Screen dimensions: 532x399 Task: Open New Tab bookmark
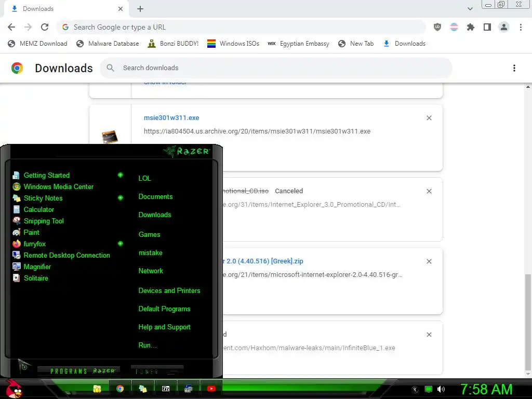click(x=356, y=44)
